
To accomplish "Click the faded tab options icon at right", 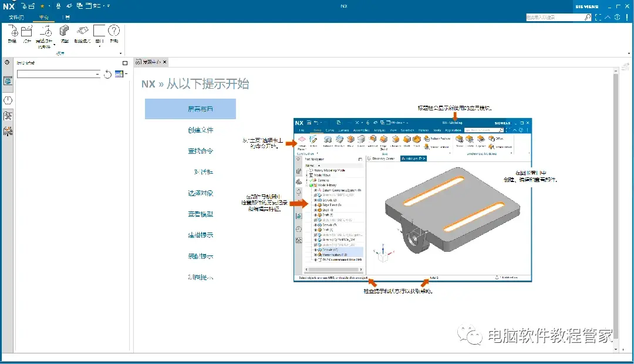I will 626,66.
